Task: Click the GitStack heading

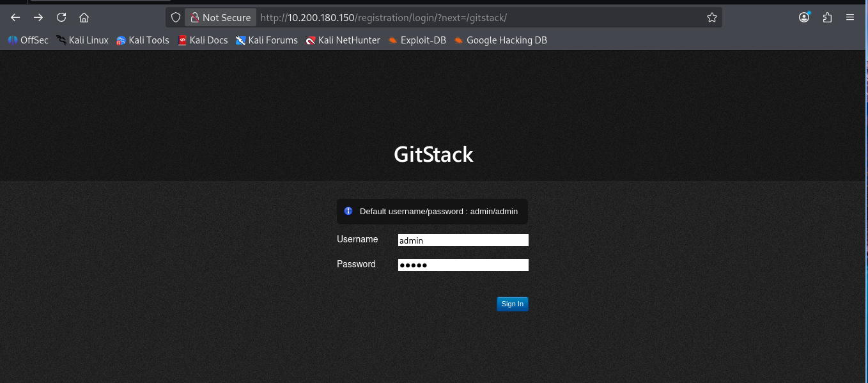Action: (x=433, y=154)
